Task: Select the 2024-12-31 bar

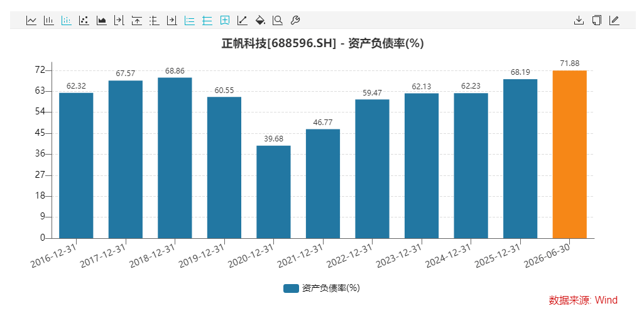Action: [471, 165]
